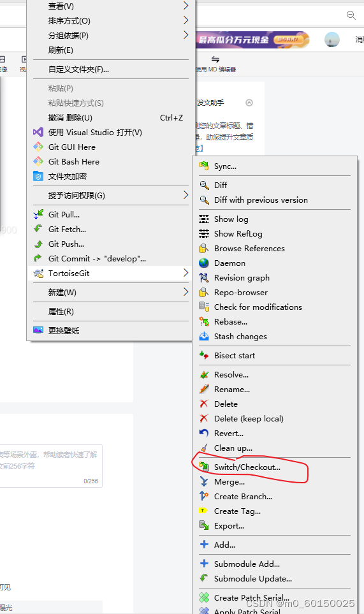
Task: Click the Stash changes icon
Action: point(203,337)
